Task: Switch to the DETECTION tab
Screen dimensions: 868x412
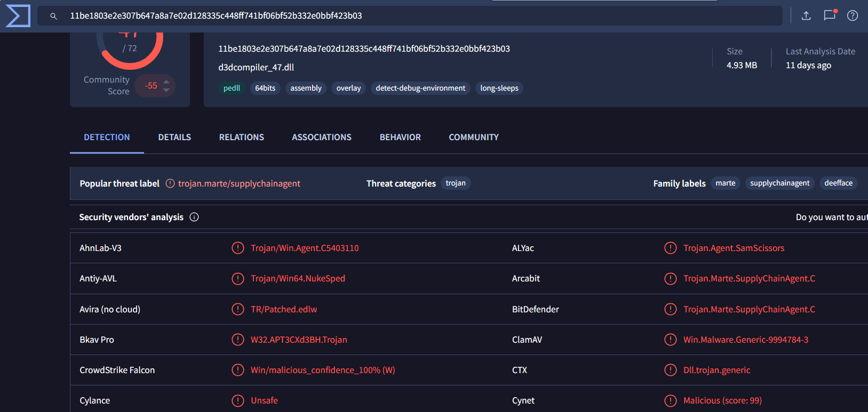Action: tap(107, 137)
